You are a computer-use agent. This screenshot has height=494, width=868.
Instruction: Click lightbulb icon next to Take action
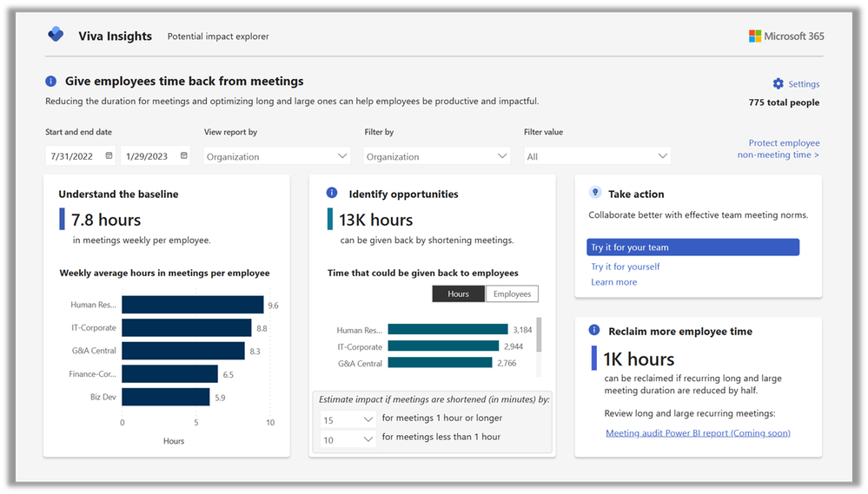click(x=595, y=193)
